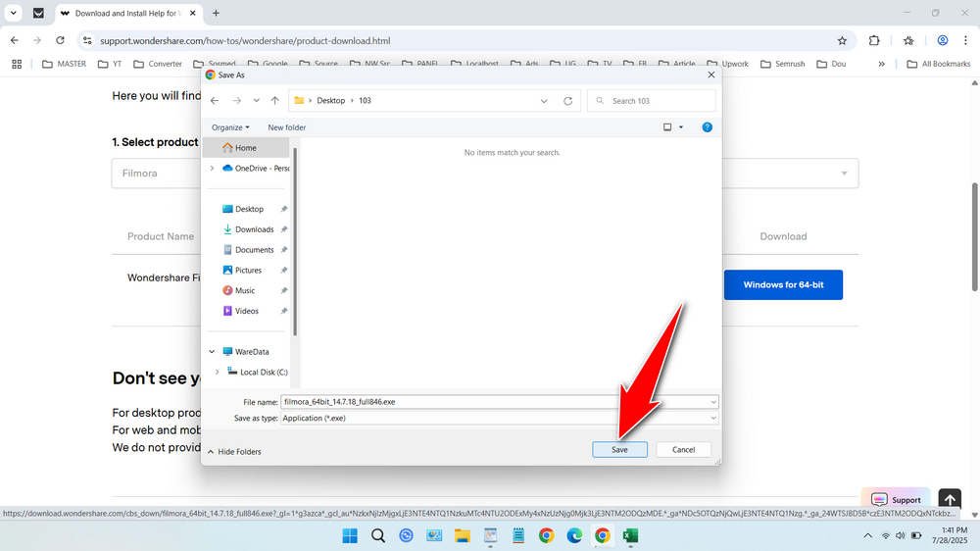This screenshot has height=551, width=980.
Task: Click New folder in dialog toolbar
Action: [x=287, y=126]
